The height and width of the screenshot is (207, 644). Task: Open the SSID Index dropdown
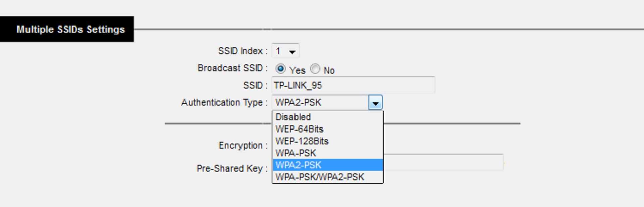pyautogui.click(x=285, y=51)
